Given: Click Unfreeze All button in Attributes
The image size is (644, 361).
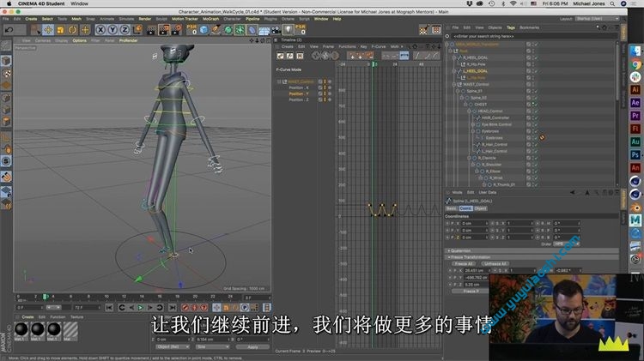Looking at the screenshot, I should [495, 264].
